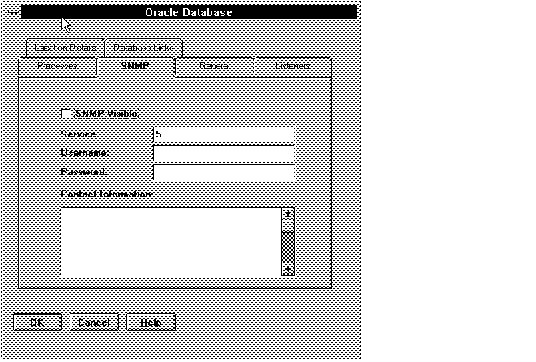The width and height of the screenshot is (536, 362).
Task: Open the Database Links tab
Action: point(143,48)
